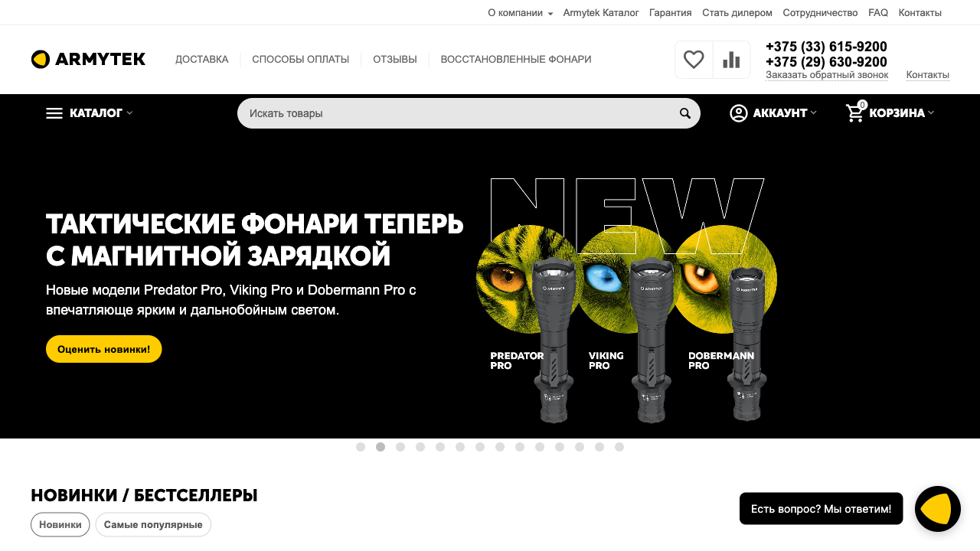The image size is (980, 551).
Task: Select the fourth carousel dot
Action: (420, 447)
